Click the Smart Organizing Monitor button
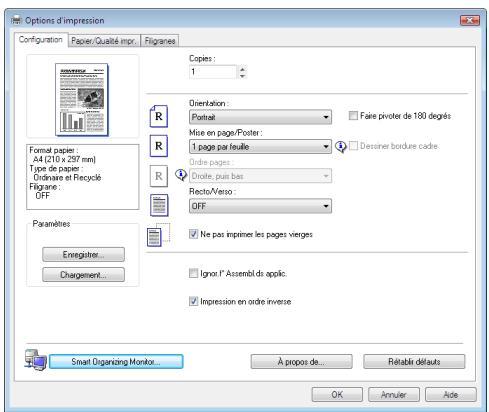Viewport: 489px width, 412px height. 116,362
